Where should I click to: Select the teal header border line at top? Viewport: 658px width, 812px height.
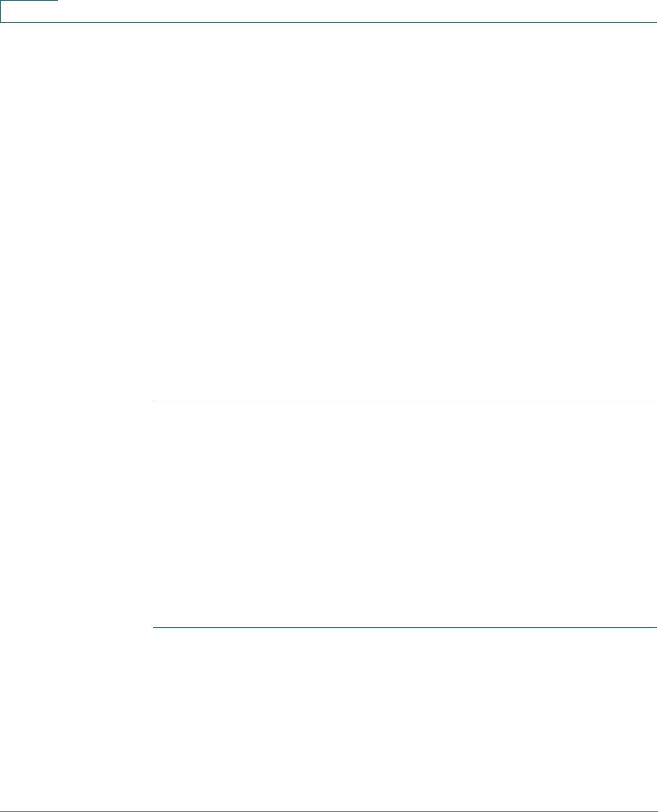coord(329,23)
